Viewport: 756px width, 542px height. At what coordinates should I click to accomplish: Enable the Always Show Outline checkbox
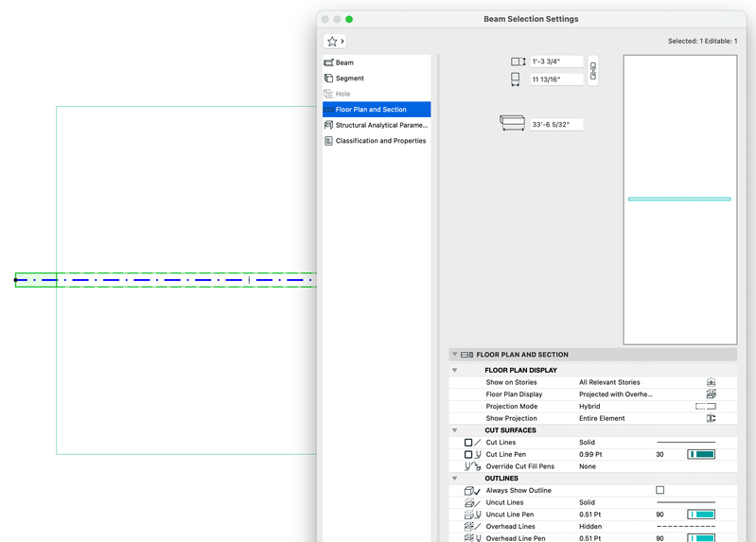(x=660, y=490)
